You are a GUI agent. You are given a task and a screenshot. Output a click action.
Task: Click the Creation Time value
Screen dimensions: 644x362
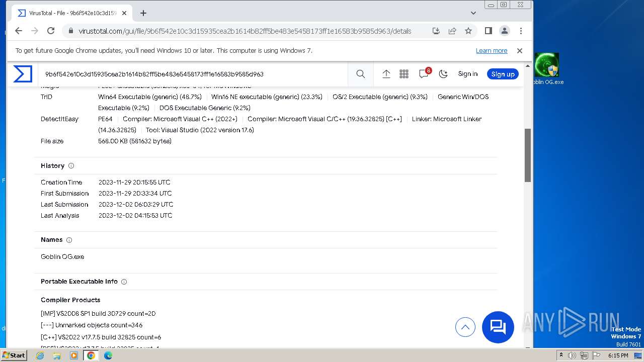point(134,183)
